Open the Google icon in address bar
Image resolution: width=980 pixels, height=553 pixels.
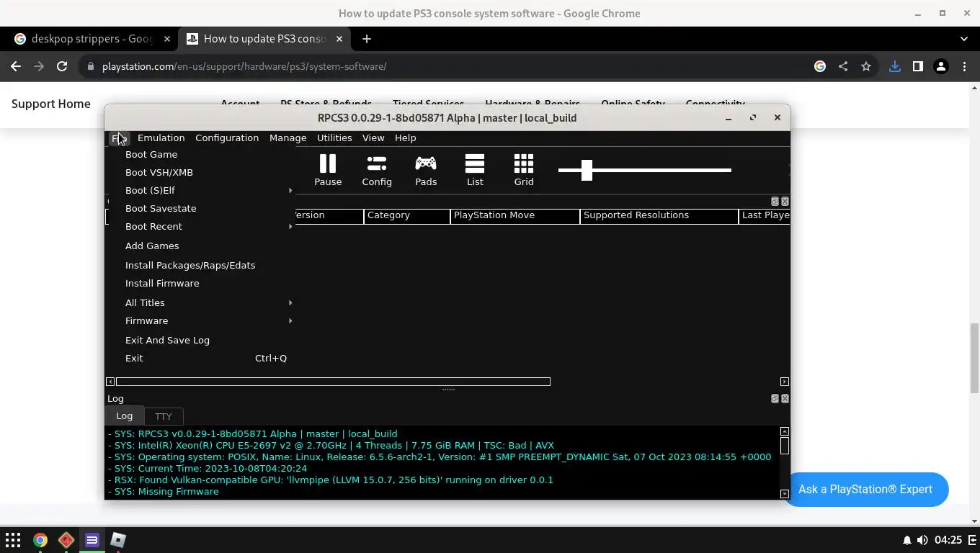[820, 66]
